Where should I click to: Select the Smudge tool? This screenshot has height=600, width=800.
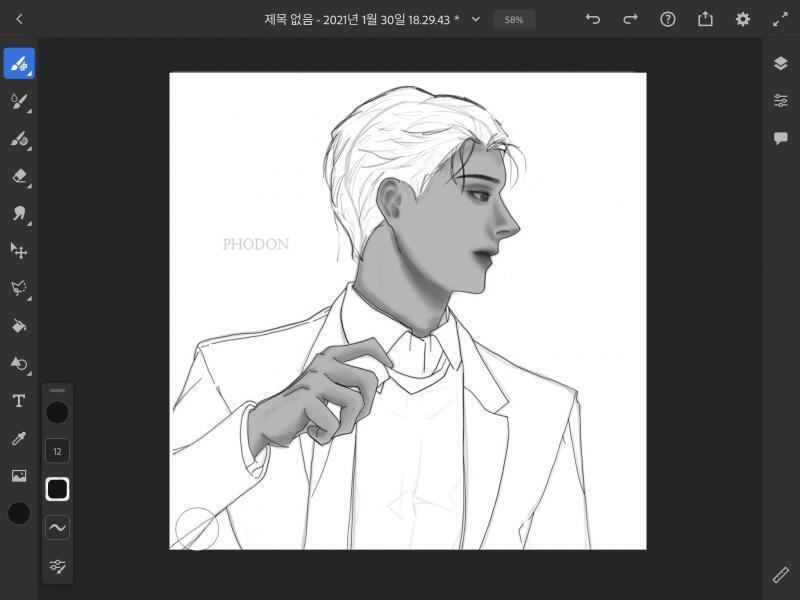19,214
